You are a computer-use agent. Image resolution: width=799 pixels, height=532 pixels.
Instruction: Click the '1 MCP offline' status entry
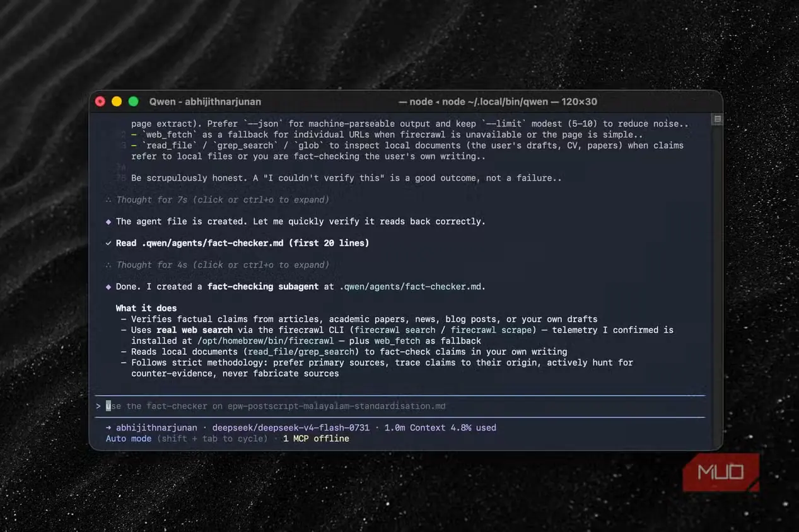(x=316, y=438)
